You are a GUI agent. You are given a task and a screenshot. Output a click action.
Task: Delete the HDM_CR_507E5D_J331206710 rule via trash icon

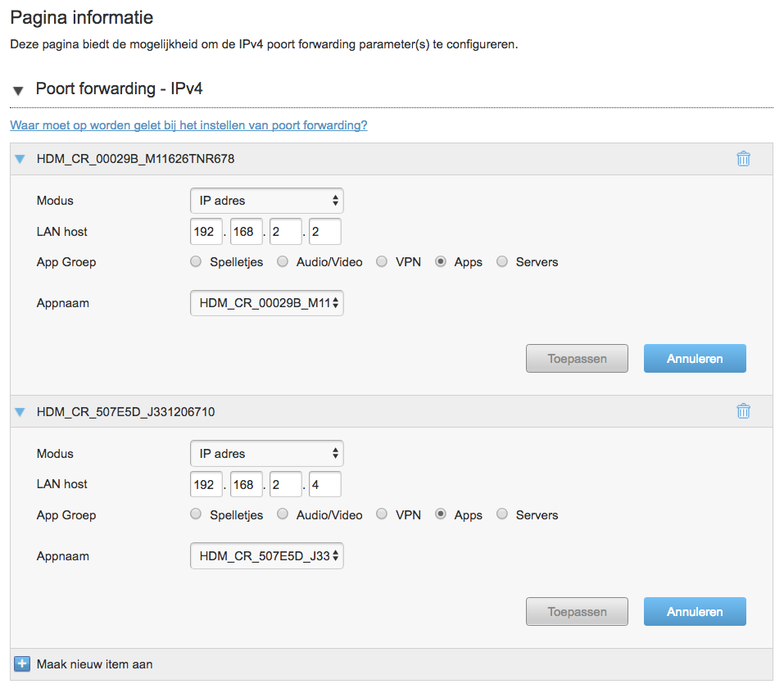(743, 411)
